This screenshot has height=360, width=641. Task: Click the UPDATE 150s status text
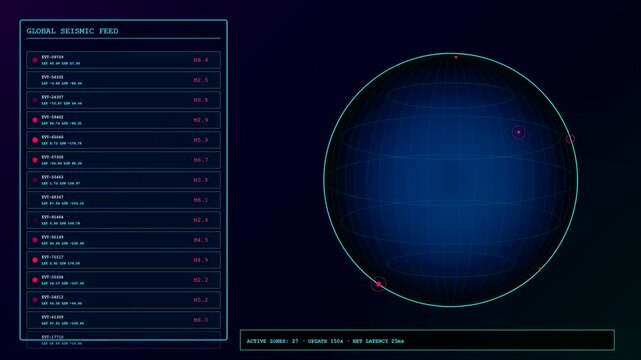coord(325,341)
